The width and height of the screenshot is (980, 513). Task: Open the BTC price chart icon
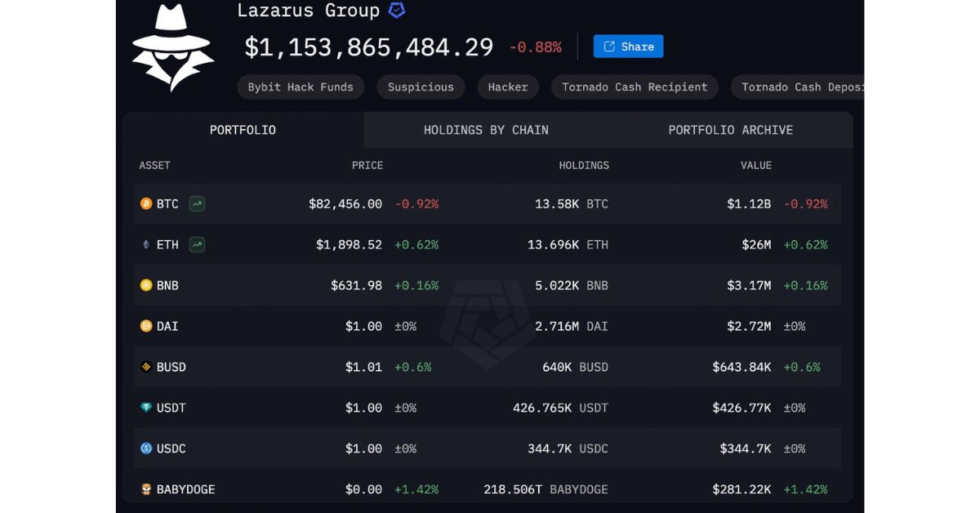(x=197, y=203)
